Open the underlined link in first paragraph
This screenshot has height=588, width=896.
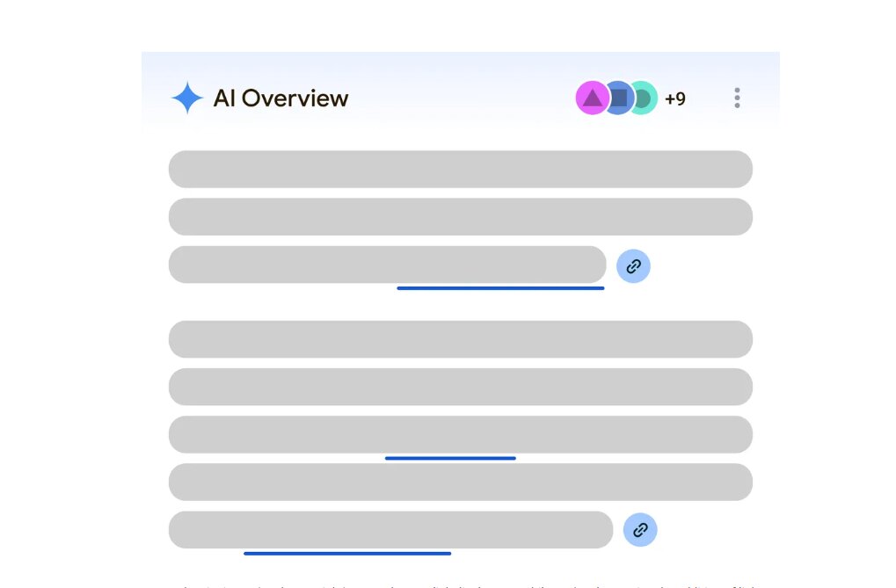[x=500, y=287]
